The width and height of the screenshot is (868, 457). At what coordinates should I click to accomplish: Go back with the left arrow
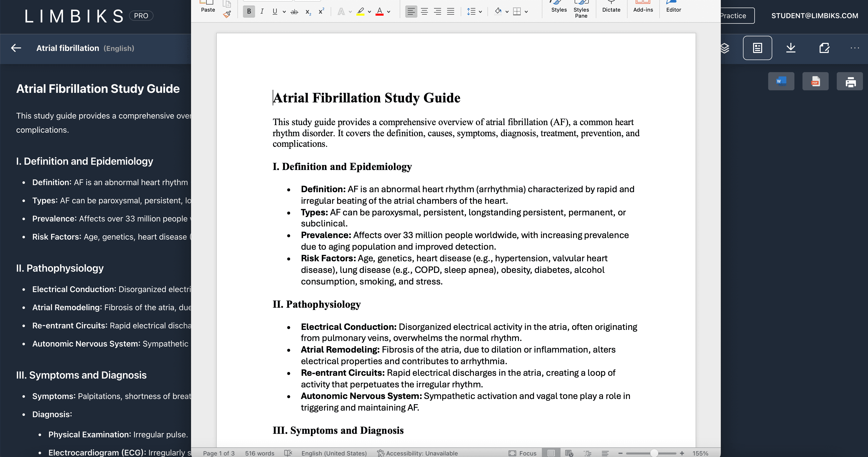click(16, 48)
